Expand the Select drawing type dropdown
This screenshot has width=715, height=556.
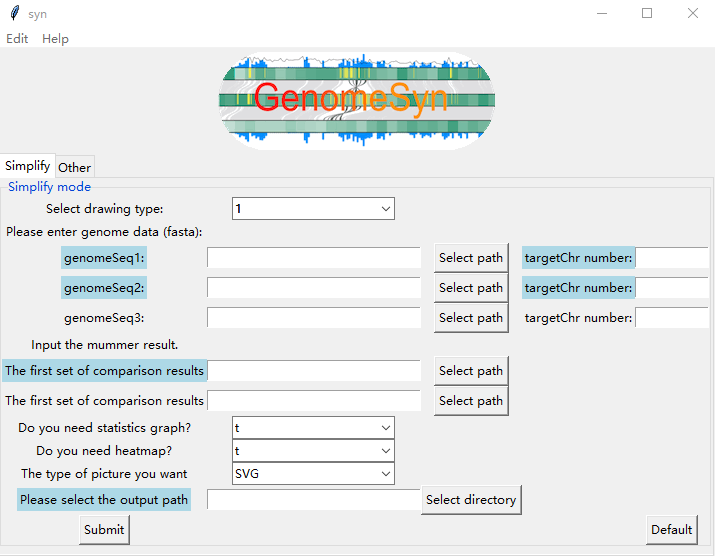pyautogui.click(x=313, y=209)
